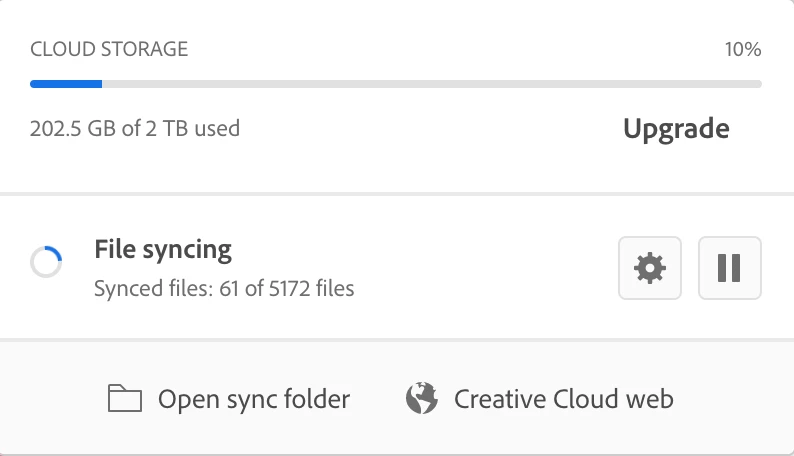Click the "Synced files: 61 of 5172 files" status
The image size is (794, 456).
coord(224,290)
